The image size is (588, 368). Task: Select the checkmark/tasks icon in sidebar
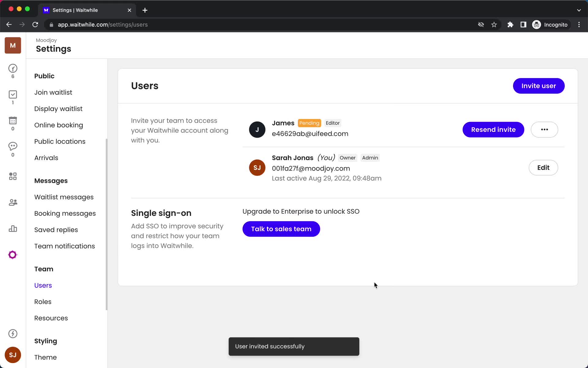coord(13,94)
